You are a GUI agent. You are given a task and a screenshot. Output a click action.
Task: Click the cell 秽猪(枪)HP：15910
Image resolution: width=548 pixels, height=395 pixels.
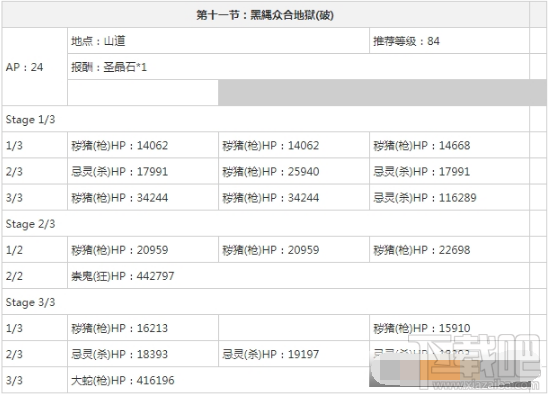[449, 328]
